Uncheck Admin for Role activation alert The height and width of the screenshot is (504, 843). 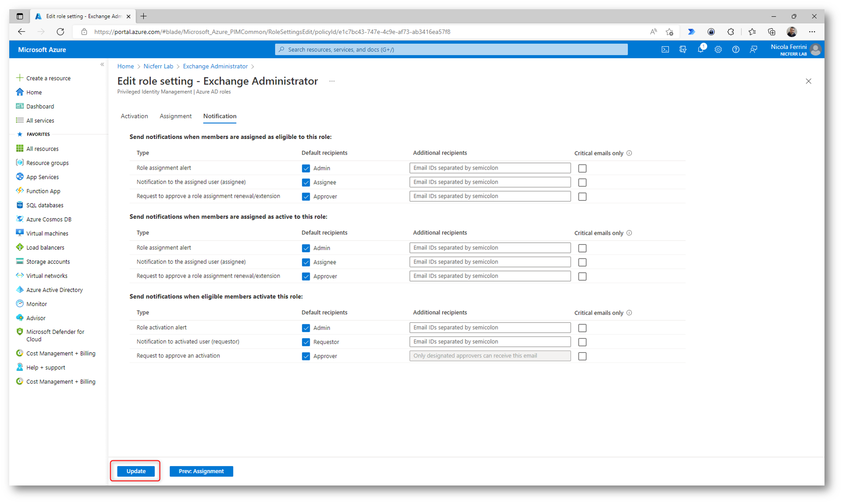coord(306,328)
